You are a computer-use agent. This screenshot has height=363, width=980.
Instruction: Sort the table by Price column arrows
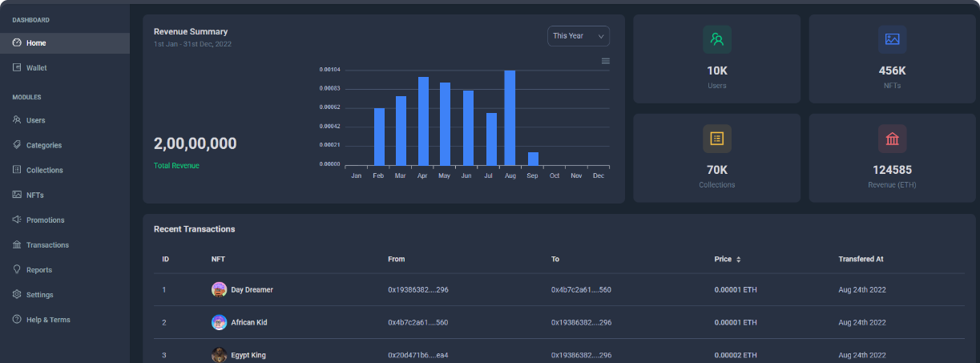739,260
